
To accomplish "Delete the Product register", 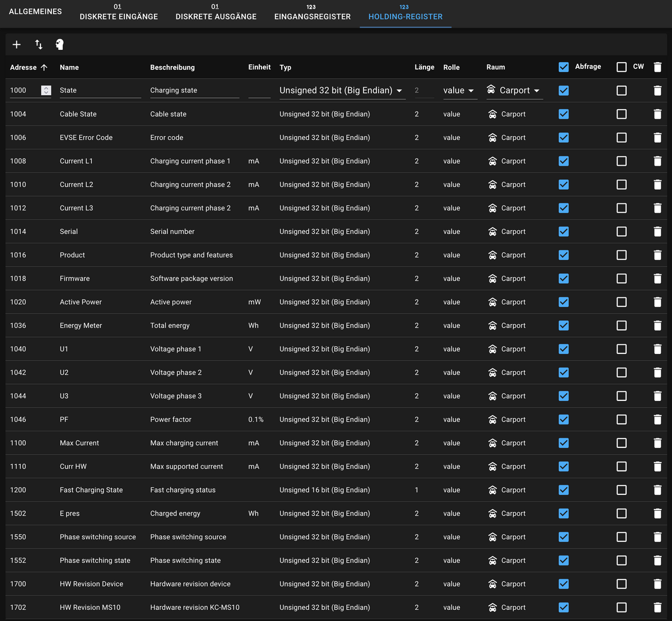I will (657, 255).
